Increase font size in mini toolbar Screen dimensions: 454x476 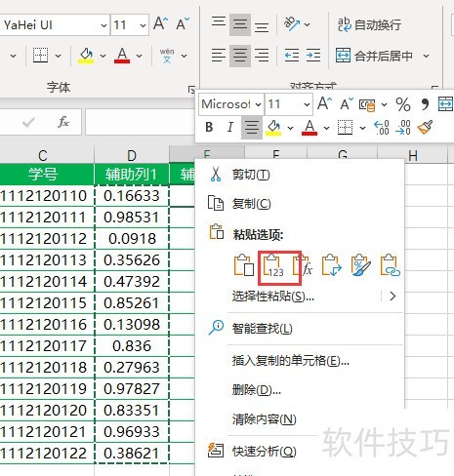point(324,103)
